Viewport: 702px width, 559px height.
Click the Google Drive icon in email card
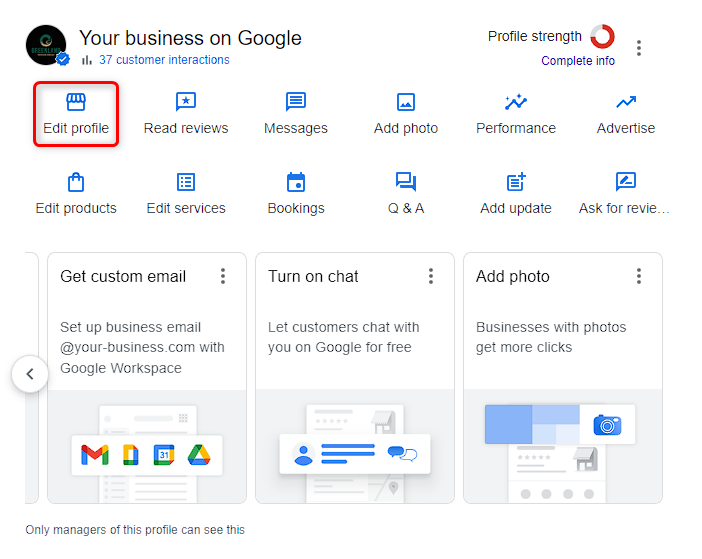pos(199,455)
